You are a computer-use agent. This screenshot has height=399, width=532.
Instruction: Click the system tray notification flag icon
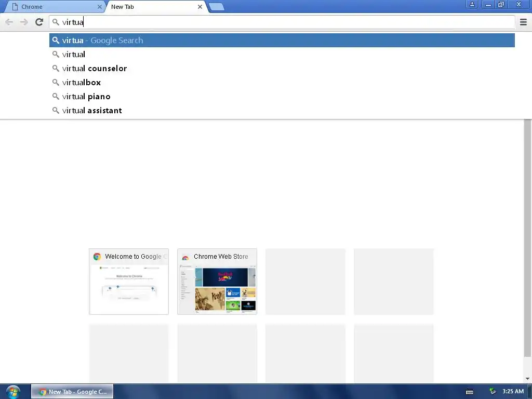click(x=493, y=392)
